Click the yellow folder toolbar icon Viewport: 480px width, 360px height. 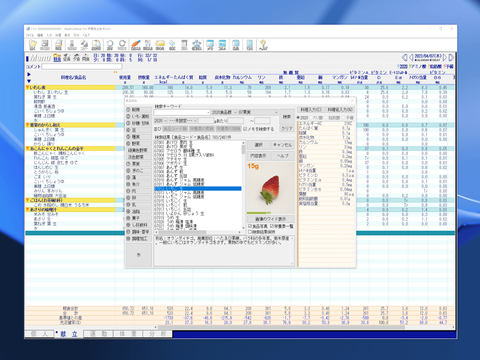point(160,45)
